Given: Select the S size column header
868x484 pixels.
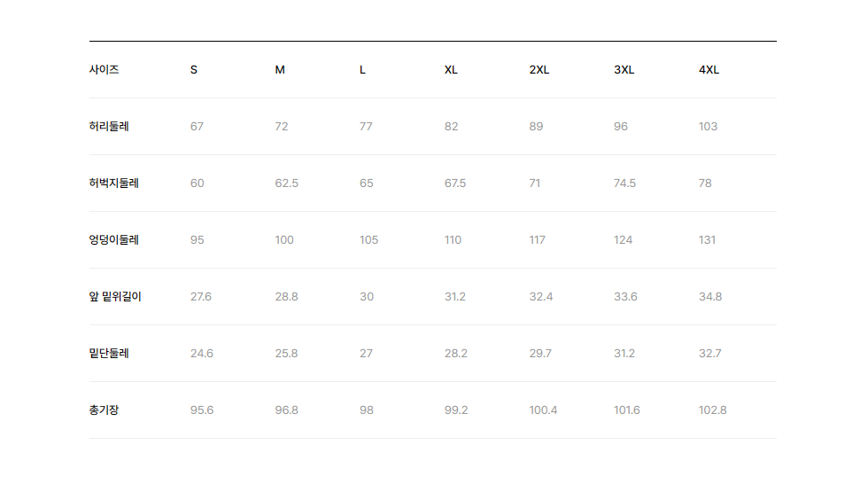Looking at the screenshot, I should pos(194,70).
